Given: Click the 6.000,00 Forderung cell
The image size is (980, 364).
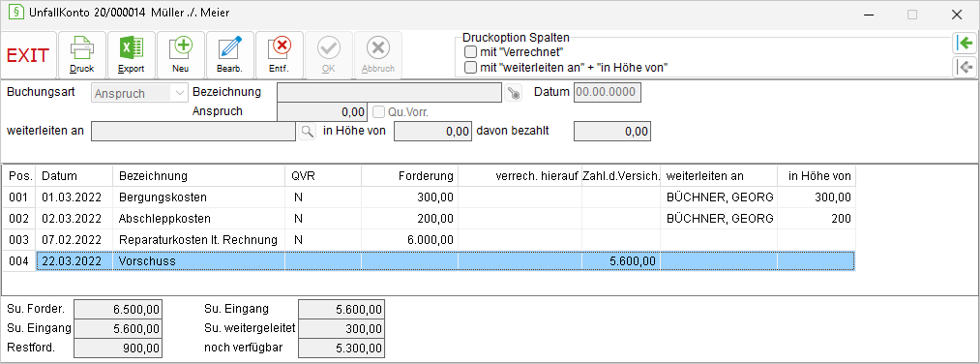Looking at the screenshot, I should (409, 239).
